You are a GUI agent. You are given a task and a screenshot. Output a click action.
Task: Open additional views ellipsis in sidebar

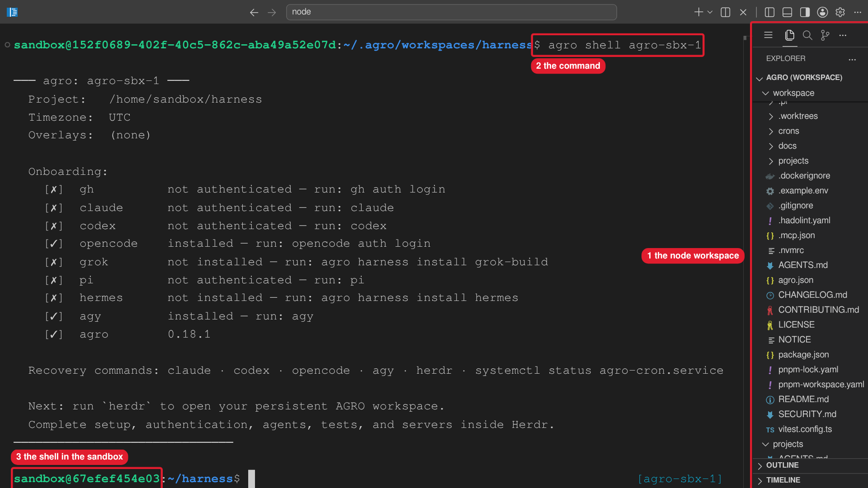coord(843,35)
